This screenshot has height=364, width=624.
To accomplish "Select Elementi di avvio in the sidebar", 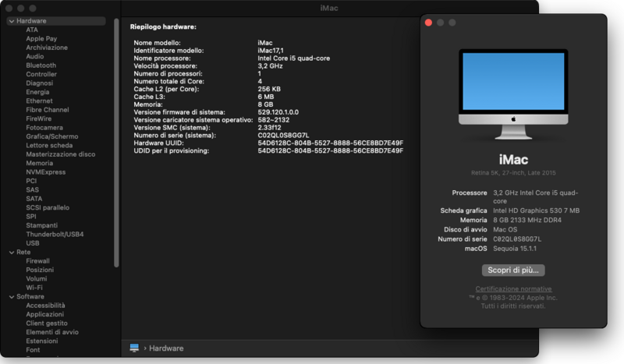I will pos(52,332).
